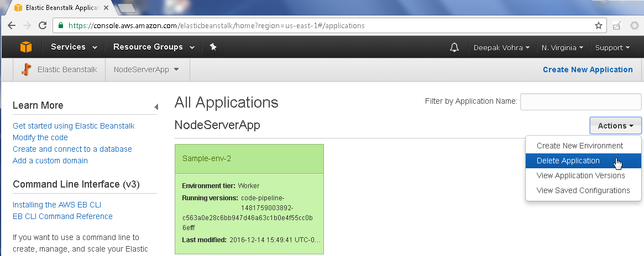Image resolution: width=644 pixels, height=256 pixels.
Task: Open Installing the AWS EB CLI link
Action: (57, 205)
